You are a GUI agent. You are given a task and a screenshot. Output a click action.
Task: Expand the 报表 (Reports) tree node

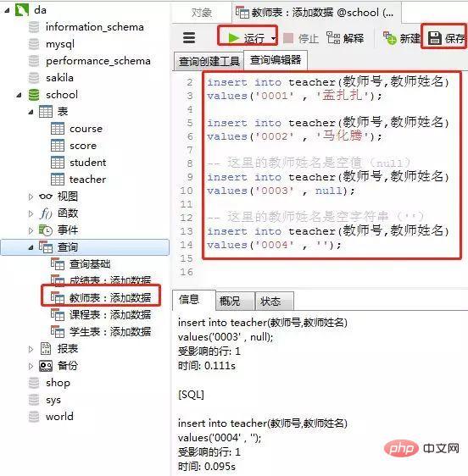pyautogui.click(x=31, y=349)
